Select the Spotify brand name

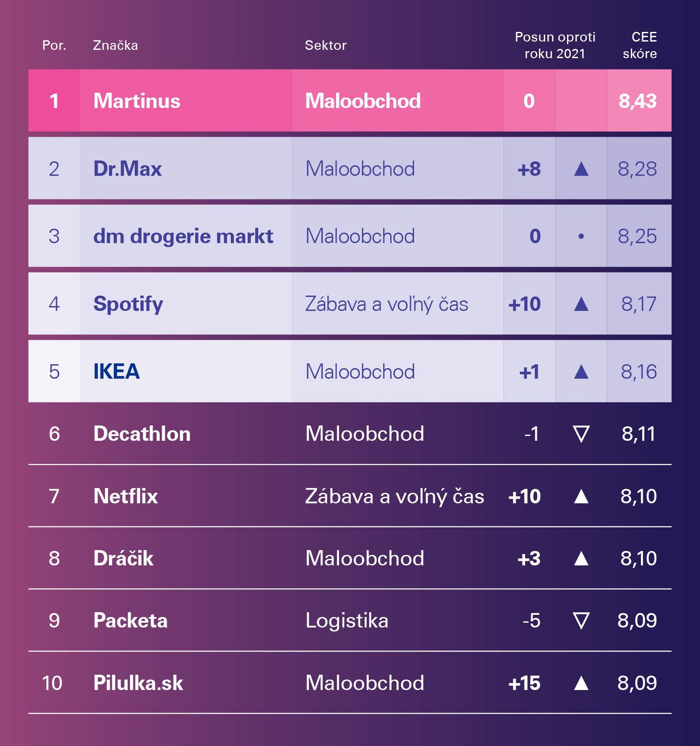[128, 304]
